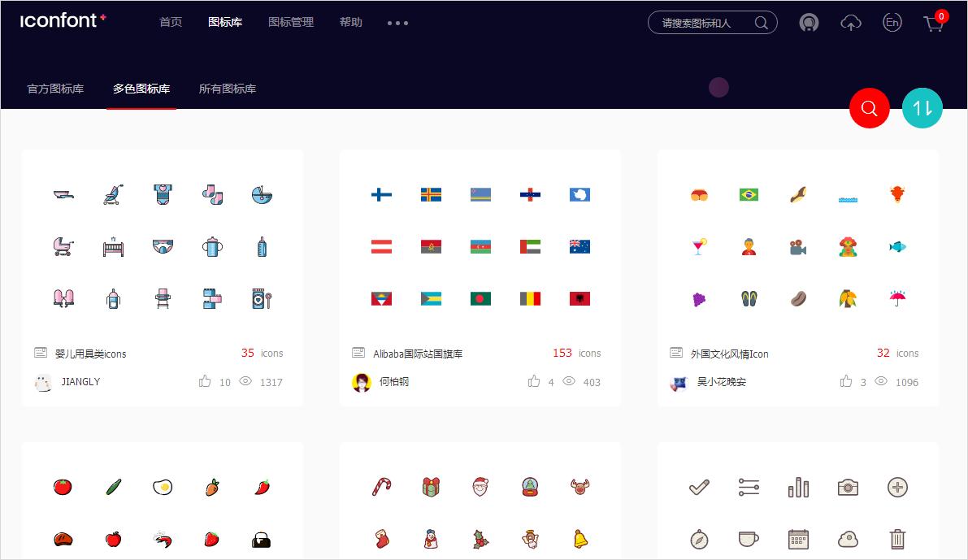Expand the more navigation options menu

(397, 23)
